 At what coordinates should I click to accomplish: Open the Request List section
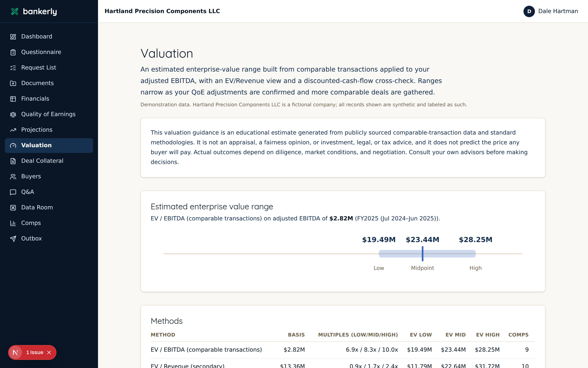pyautogui.click(x=49, y=68)
